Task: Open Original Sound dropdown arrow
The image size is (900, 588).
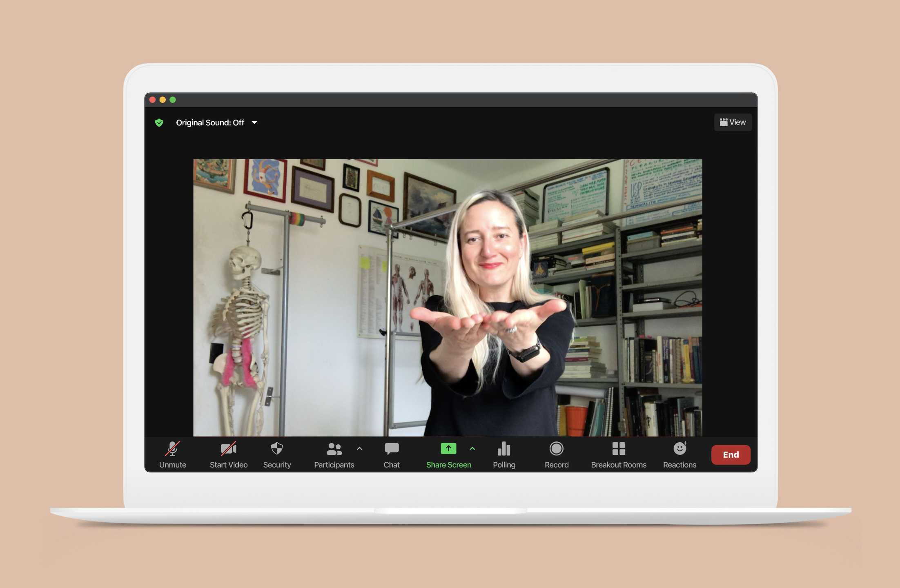Action: [x=254, y=122]
